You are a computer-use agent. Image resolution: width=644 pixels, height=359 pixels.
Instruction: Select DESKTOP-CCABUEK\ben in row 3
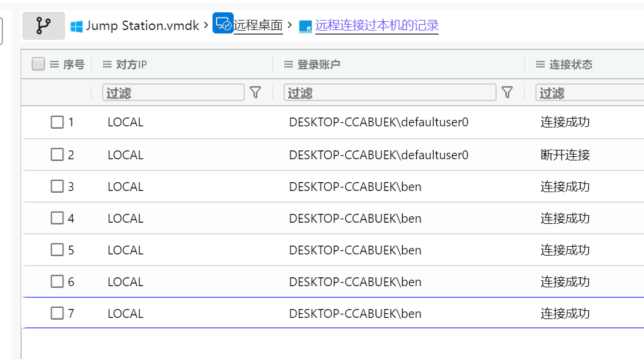click(355, 187)
